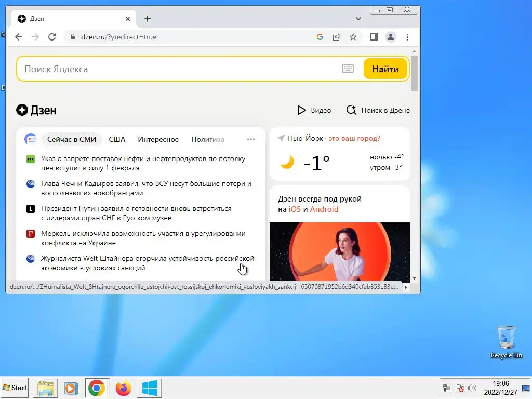
Task: Click the padlock site info icon
Action: pos(73,37)
